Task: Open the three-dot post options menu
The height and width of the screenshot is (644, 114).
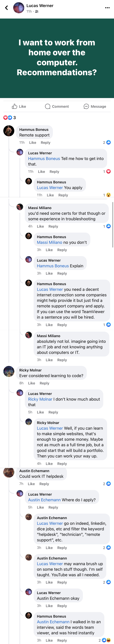Action: pos(107,8)
